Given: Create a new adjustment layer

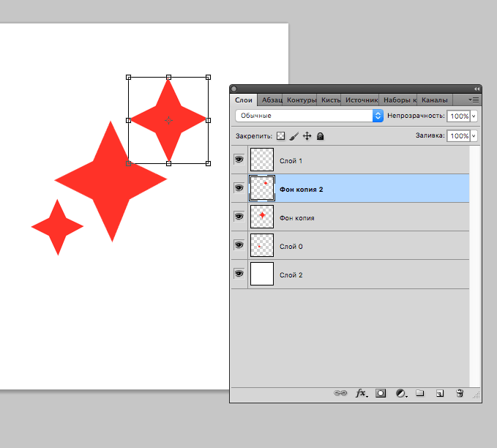Looking at the screenshot, I should (x=400, y=393).
